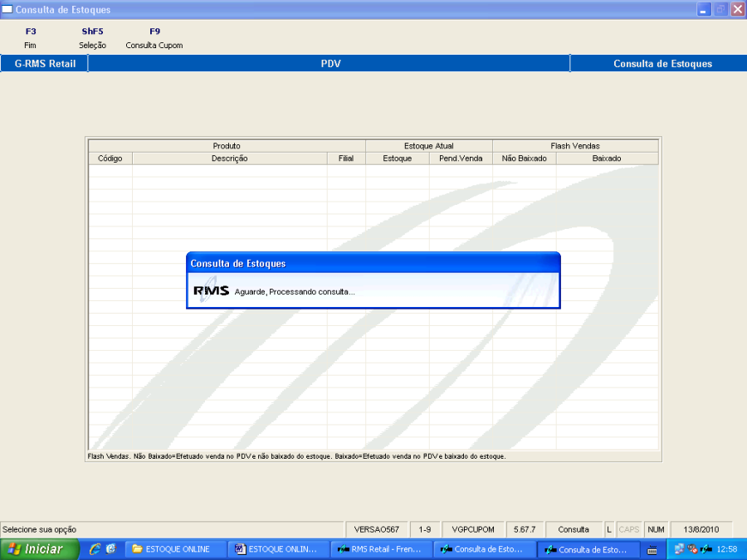Click VGPCUPOM status bar cell

[472, 529]
